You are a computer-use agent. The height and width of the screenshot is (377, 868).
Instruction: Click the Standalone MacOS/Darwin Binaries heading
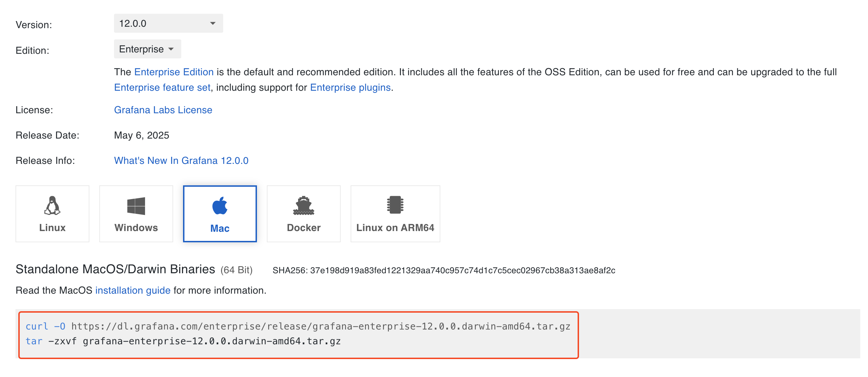115,269
